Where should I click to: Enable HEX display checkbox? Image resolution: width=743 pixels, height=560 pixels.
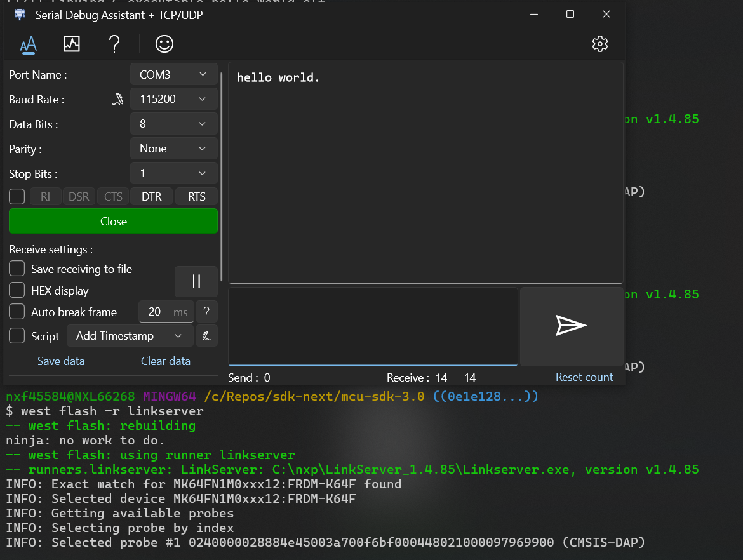tap(17, 290)
